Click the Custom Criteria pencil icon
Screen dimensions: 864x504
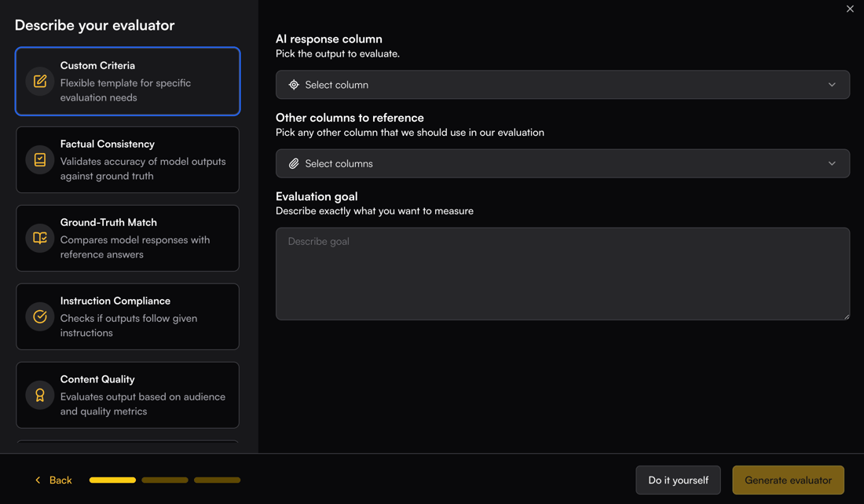click(40, 81)
